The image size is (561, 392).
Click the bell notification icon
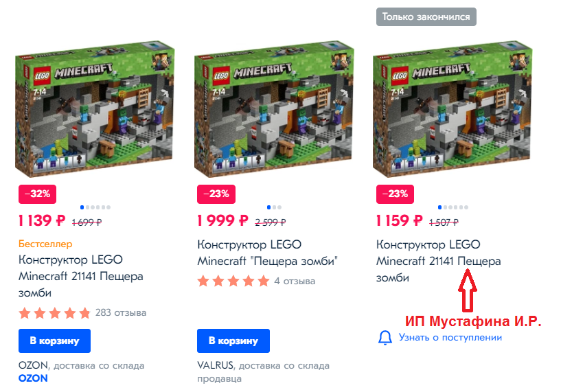point(385,338)
